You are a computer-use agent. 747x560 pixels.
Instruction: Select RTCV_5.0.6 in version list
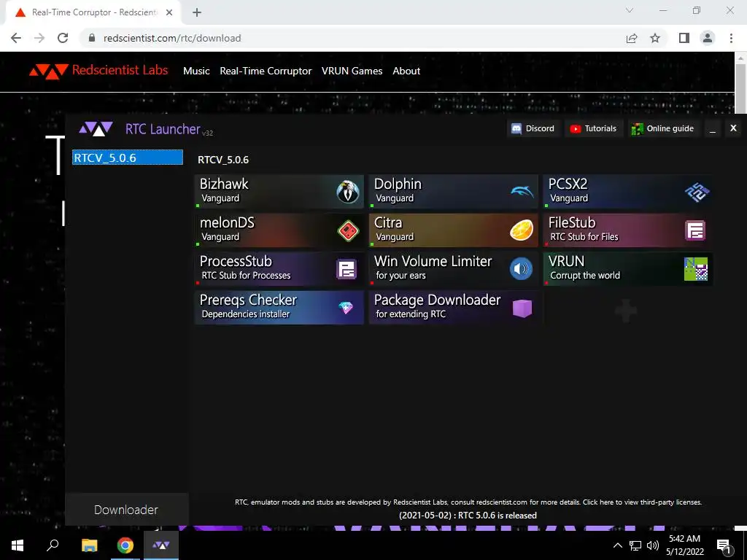128,157
